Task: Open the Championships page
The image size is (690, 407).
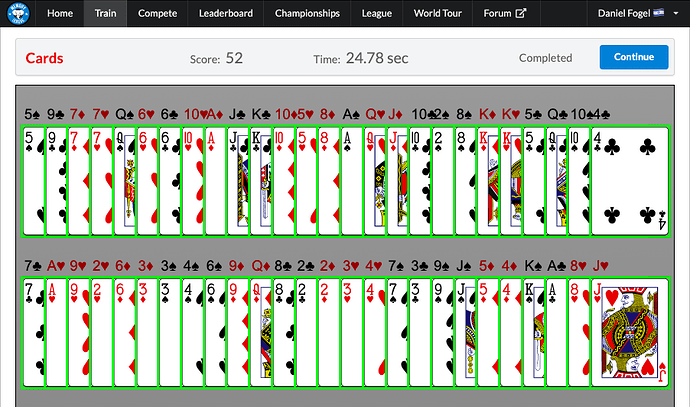Action: click(307, 13)
